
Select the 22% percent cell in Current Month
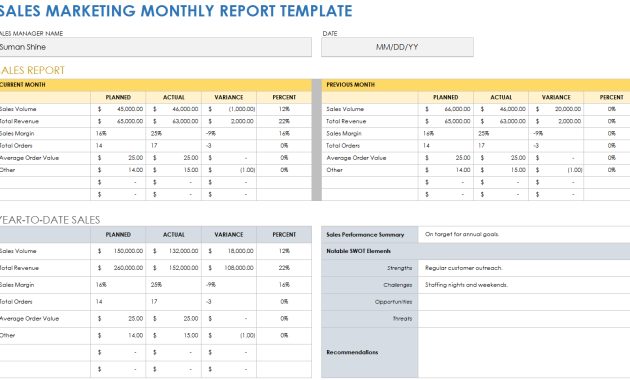click(x=284, y=121)
